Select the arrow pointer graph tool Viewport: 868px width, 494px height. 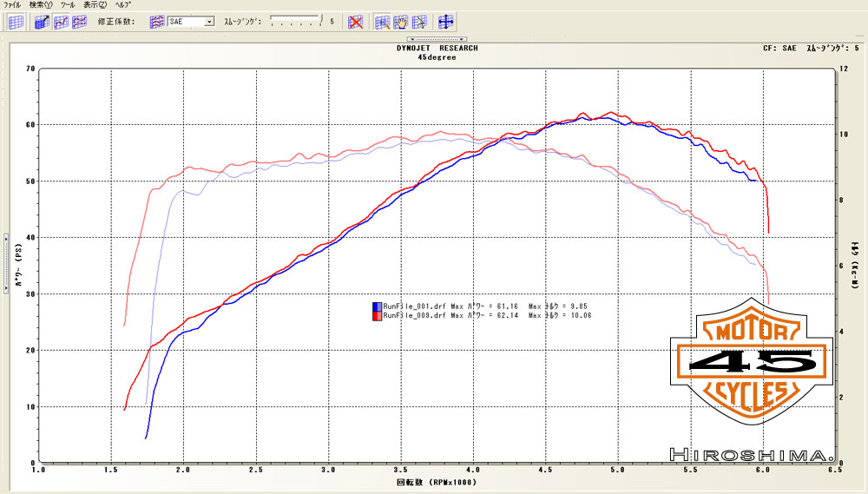(x=419, y=22)
